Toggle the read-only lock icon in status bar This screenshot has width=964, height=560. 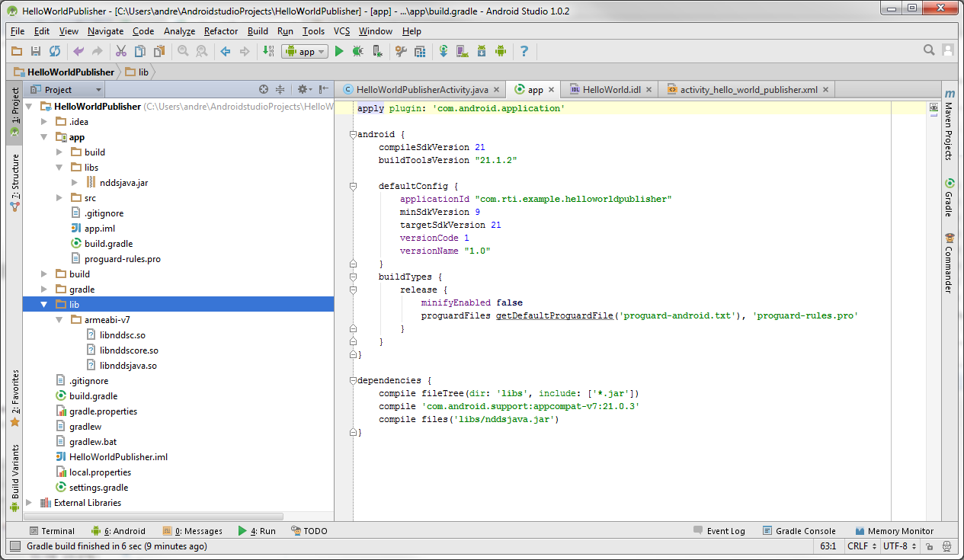tap(929, 546)
